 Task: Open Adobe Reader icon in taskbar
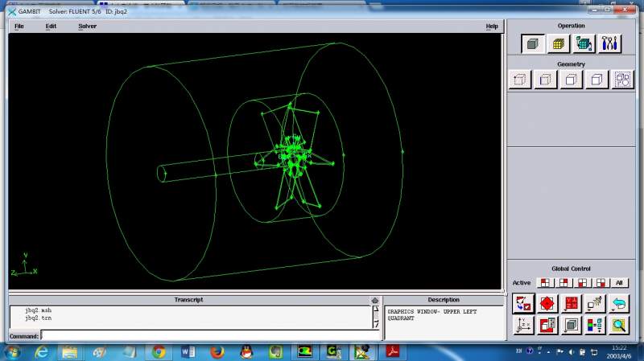tap(393, 352)
